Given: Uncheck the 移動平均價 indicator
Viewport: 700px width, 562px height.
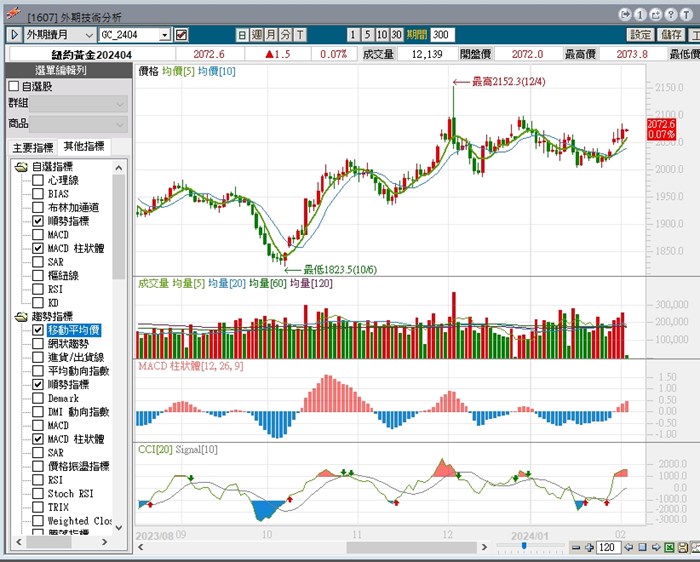Looking at the screenshot, I should pos(38,329).
